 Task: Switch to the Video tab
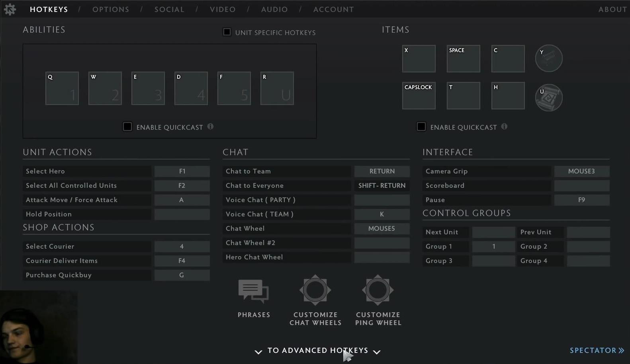223,9
